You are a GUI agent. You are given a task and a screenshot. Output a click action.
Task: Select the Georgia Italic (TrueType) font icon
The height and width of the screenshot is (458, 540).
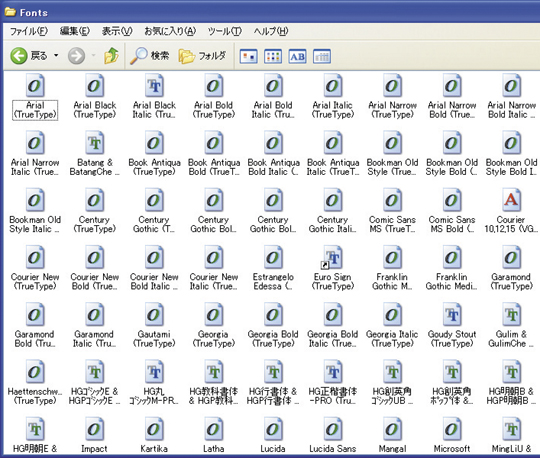pos(392,315)
